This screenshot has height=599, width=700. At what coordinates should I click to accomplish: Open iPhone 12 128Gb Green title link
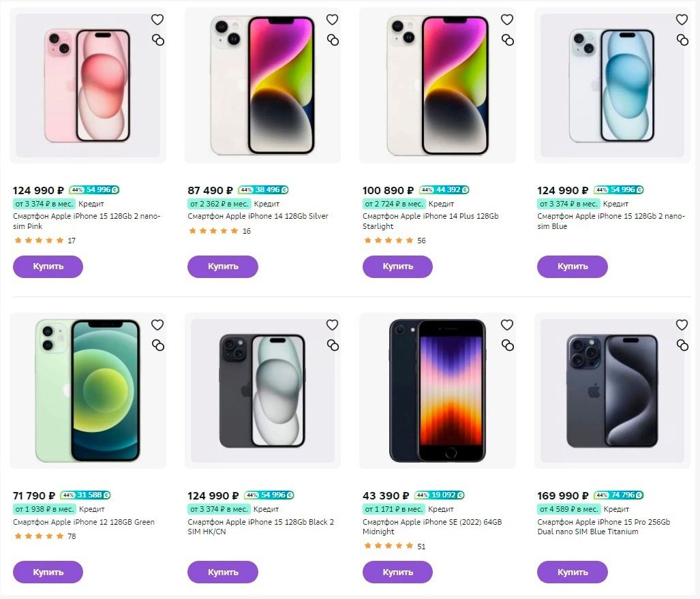tap(84, 522)
